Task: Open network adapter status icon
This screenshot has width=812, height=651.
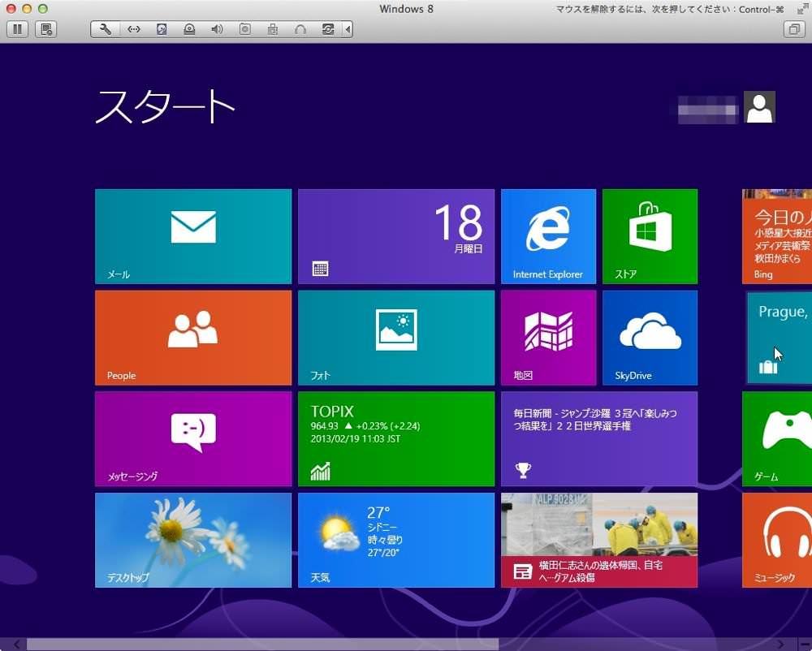Action: 134,29
